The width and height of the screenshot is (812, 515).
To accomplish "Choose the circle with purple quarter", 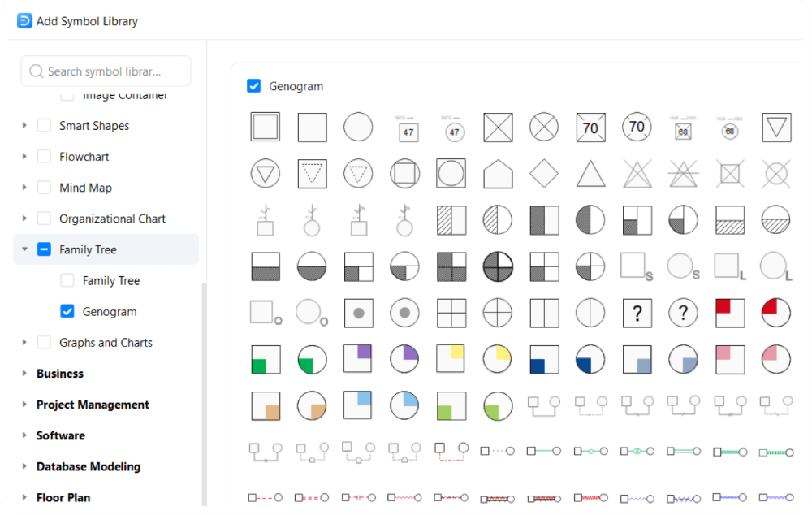I will coord(404,360).
